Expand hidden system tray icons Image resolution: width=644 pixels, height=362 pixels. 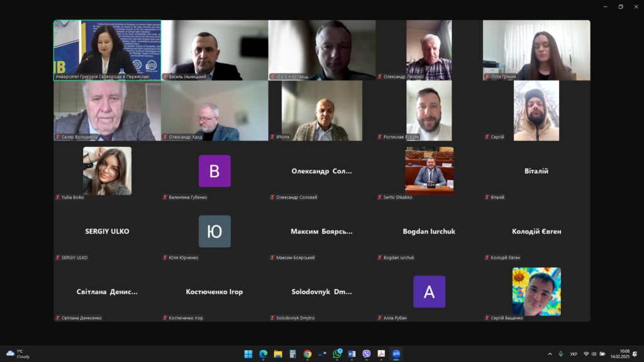550,354
